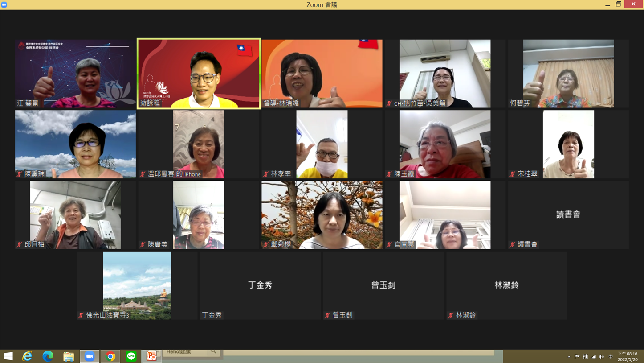Click the clock showing 下午 08:16

628,356
